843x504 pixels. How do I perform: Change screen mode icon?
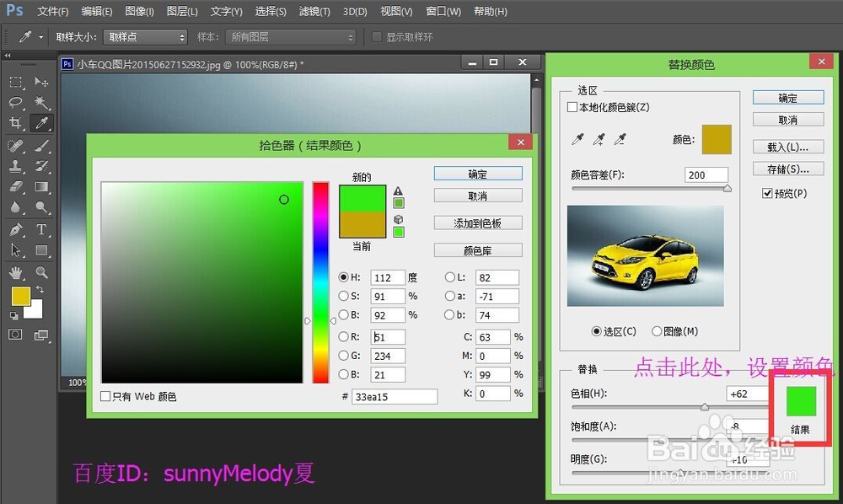coord(41,335)
